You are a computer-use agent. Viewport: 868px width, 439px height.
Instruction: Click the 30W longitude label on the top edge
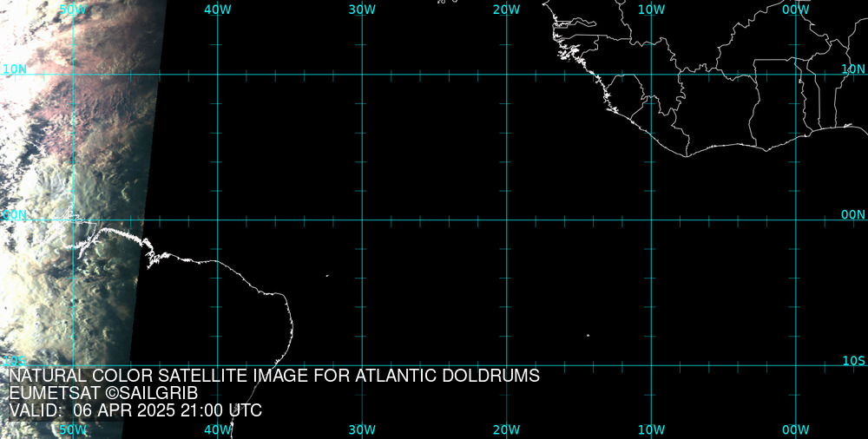coord(362,10)
